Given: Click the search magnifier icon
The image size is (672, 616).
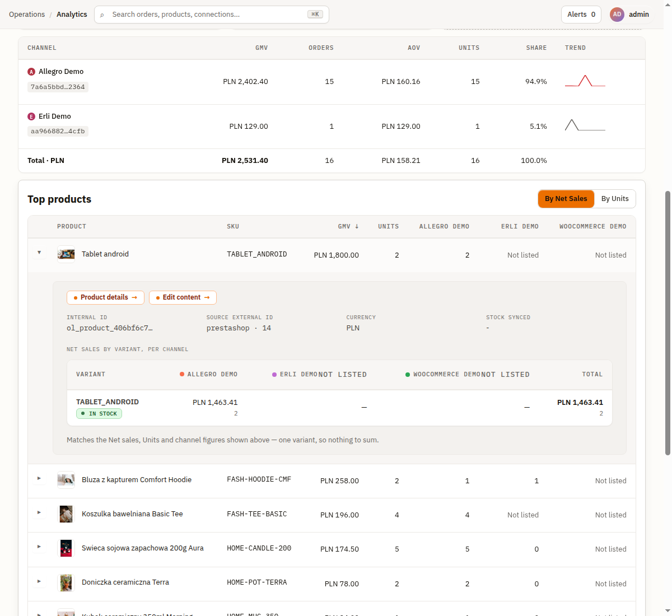Looking at the screenshot, I should (102, 15).
